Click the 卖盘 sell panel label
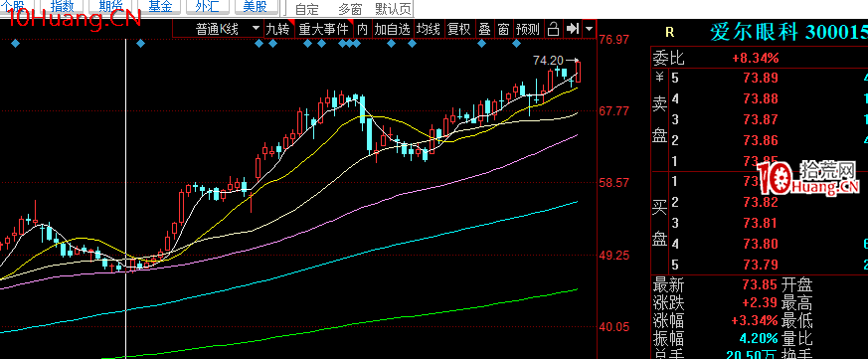The image size is (868, 359). [659, 119]
